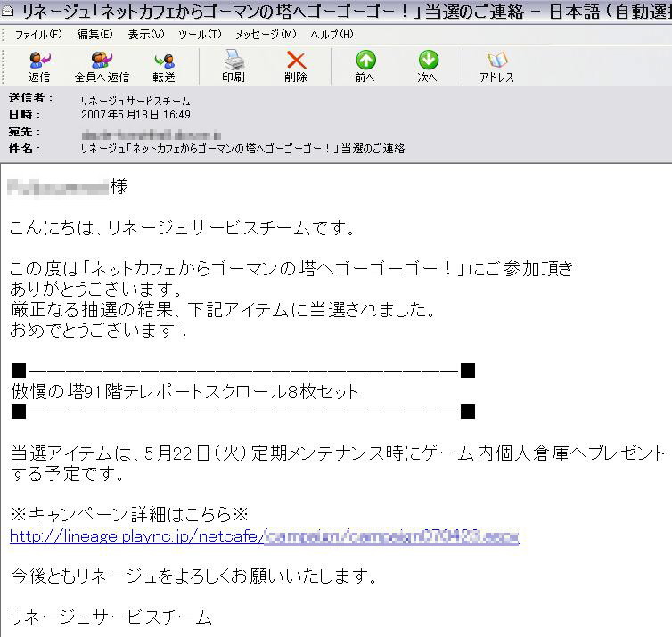Click the line ※キャンペーン詳細はこちら※
Screen dimensions: 672x637
click(129, 514)
